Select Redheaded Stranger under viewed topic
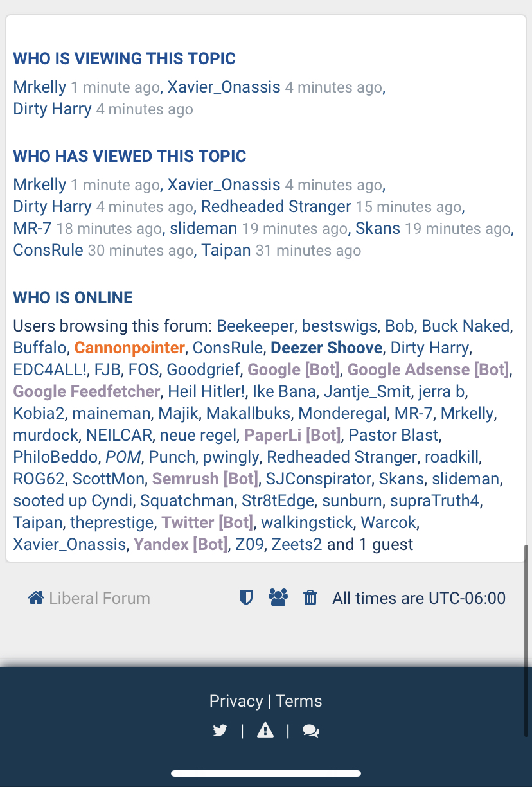 pos(276,206)
